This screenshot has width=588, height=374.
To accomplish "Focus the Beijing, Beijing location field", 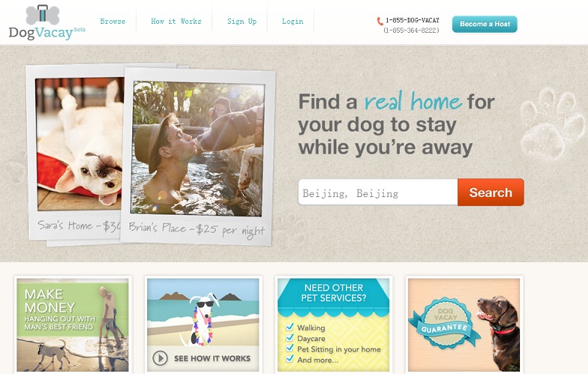I will 378,193.
